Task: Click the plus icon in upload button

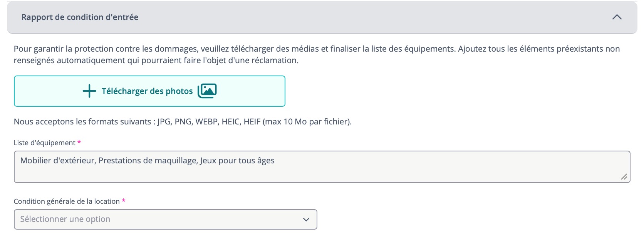Action: (89, 91)
